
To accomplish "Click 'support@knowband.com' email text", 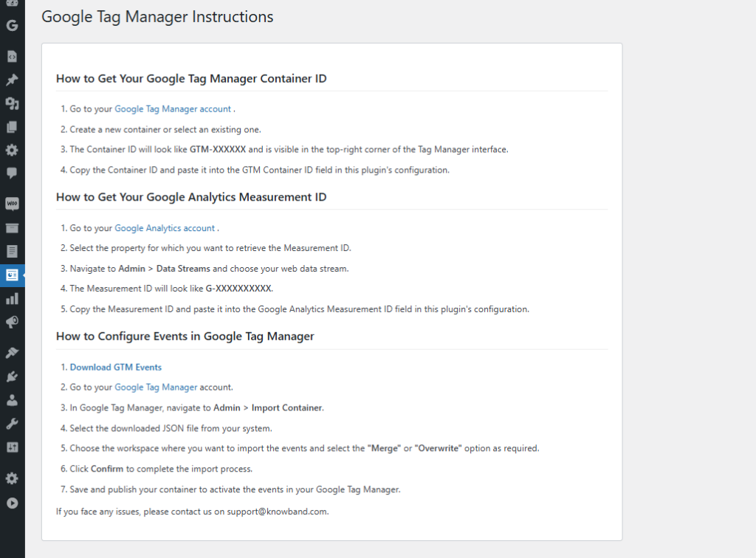I will coord(278,512).
